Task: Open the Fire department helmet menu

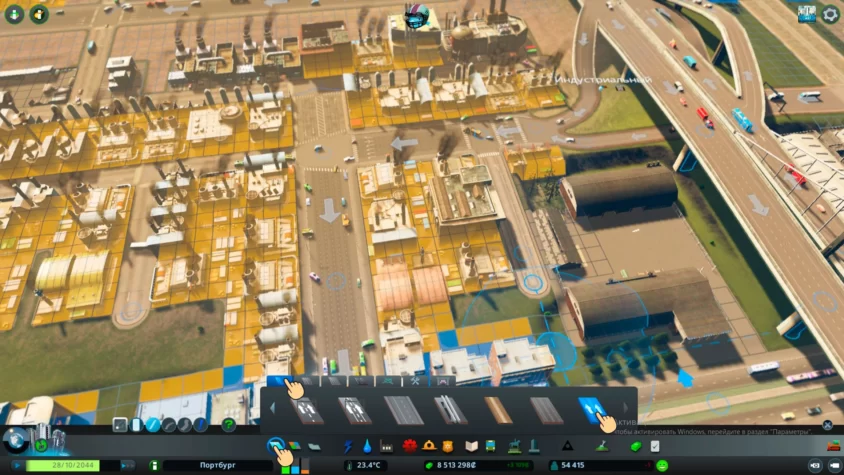Action: click(x=429, y=446)
